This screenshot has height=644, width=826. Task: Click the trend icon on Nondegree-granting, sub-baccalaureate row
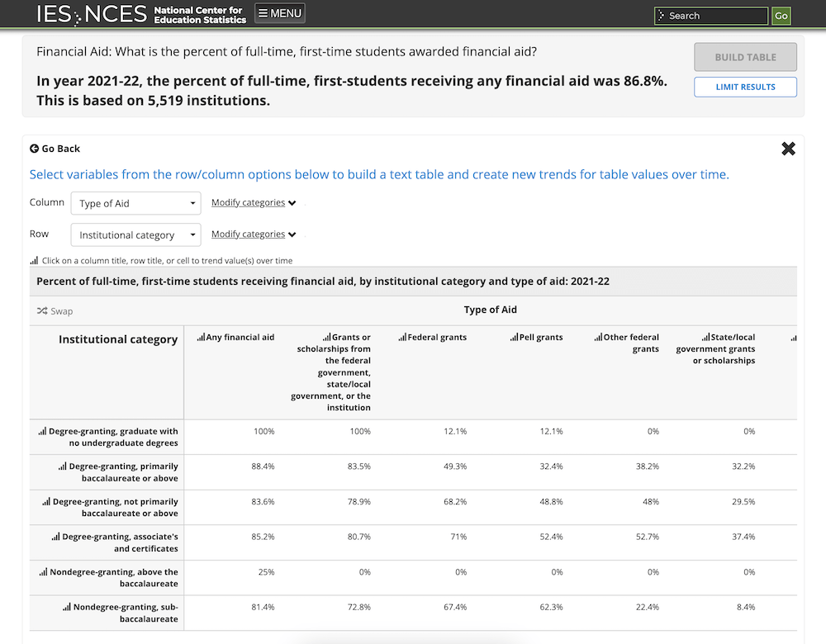[66, 607]
